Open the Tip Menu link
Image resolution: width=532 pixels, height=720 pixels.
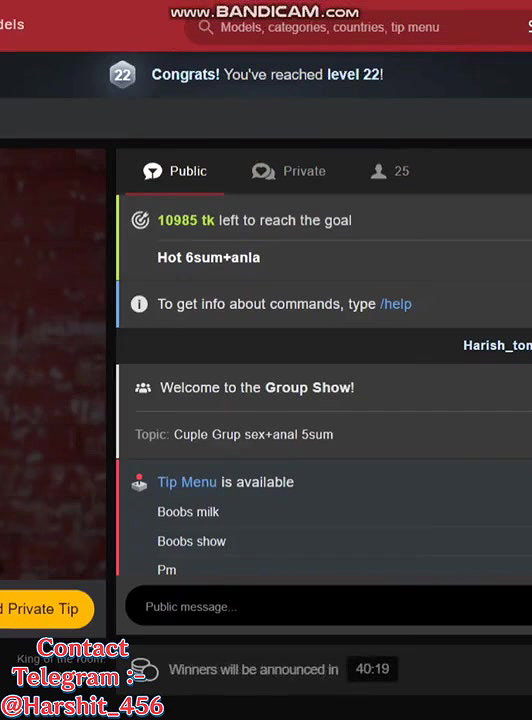pyautogui.click(x=187, y=482)
